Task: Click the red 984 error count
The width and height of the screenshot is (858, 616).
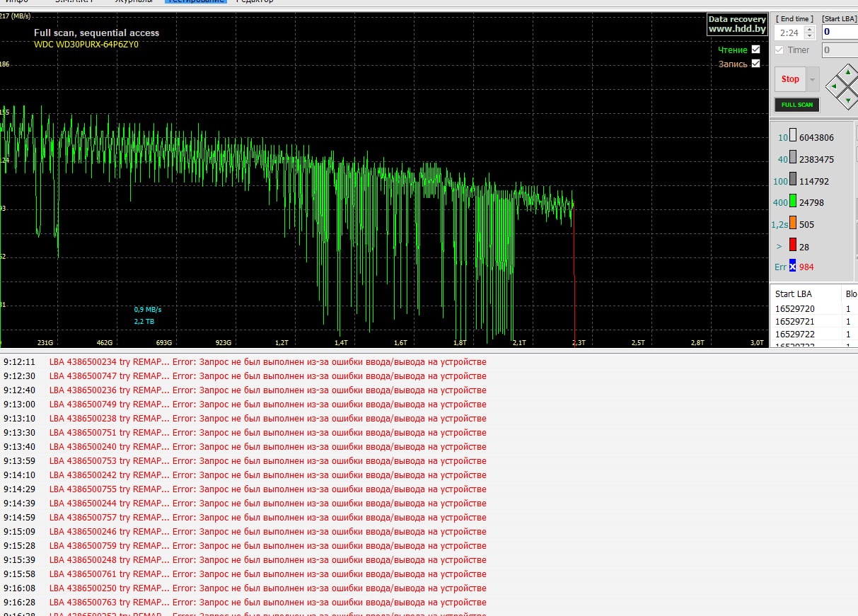Action: click(807, 267)
